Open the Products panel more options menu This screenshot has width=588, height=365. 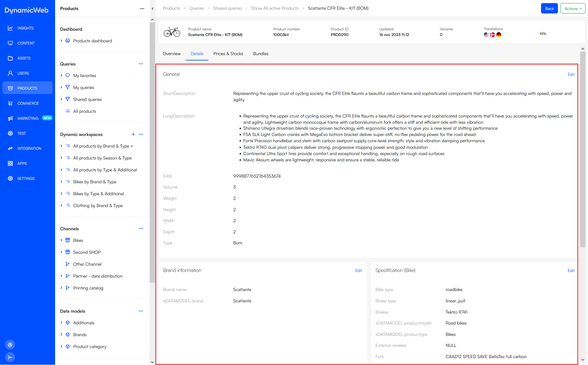point(142,8)
